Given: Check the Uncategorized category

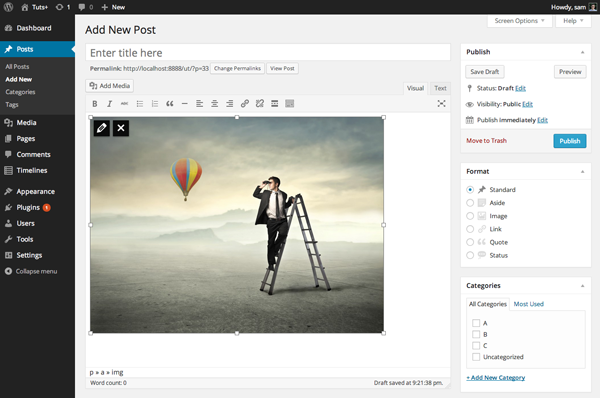Looking at the screenshot, I should point(476,357).
